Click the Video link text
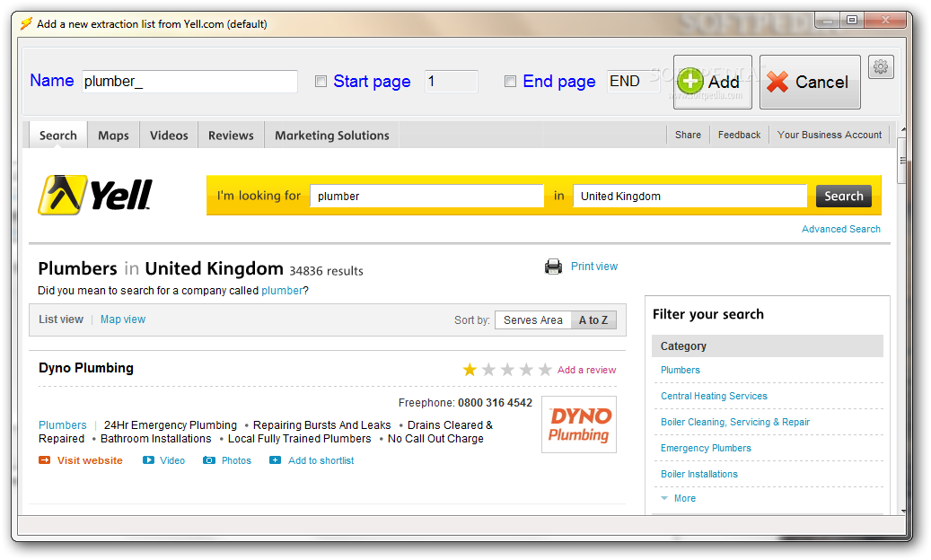 pos(172,460)
